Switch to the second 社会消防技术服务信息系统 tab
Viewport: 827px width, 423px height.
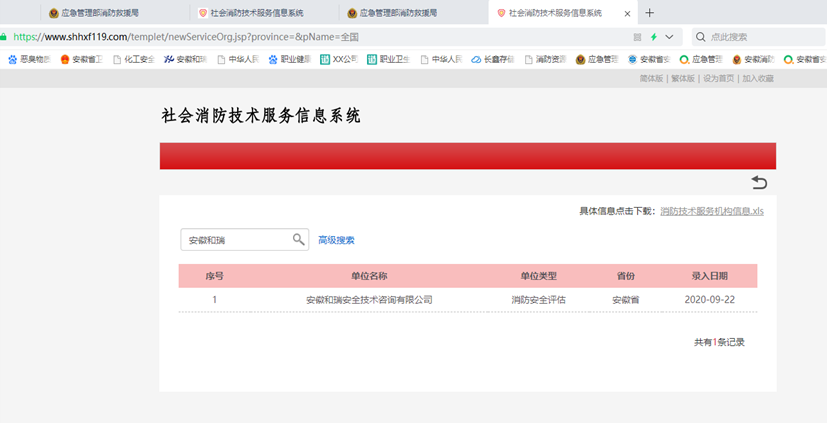click(256, 13)
